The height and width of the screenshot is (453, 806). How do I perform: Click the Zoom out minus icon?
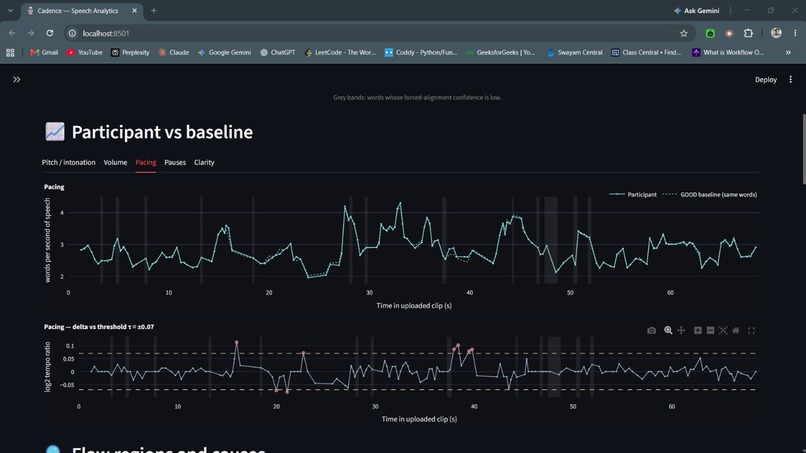[x=710, y=331]
